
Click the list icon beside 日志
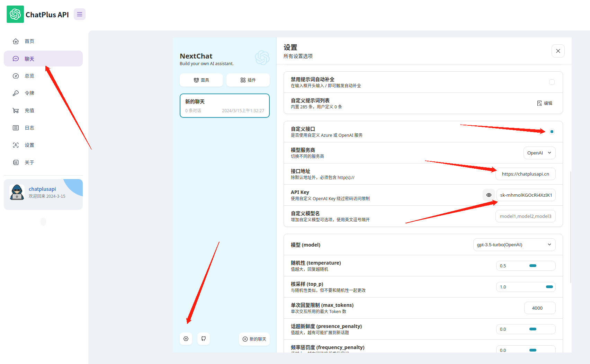click(x=16, y=128)
